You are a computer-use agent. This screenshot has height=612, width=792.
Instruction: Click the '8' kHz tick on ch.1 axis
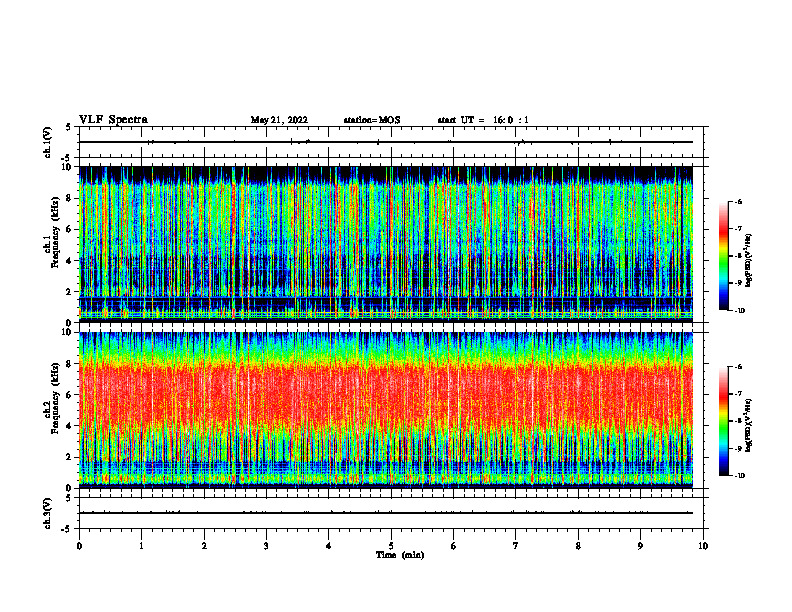click(71, 198)
